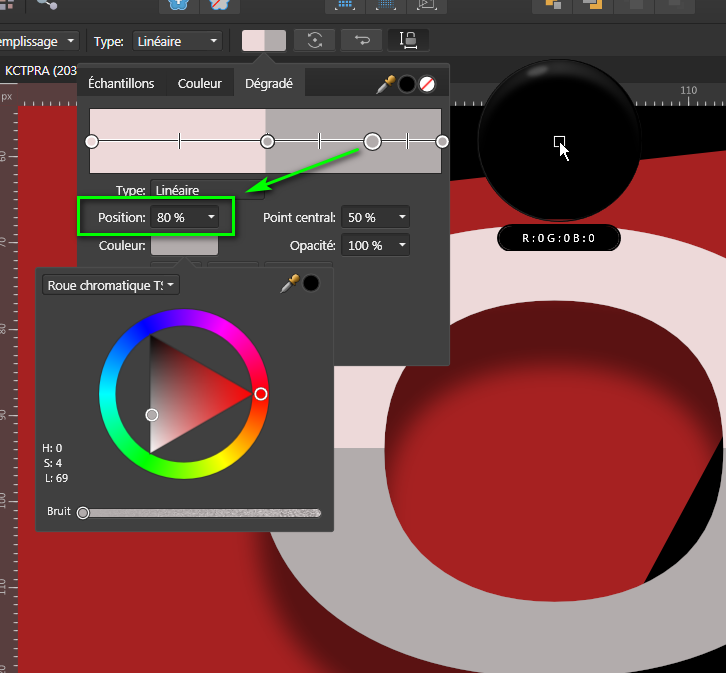Open the Position value dropdown arrow
The width and height of the screenshot is (726, 673).
pyautogui.click(x=211, y=217)
